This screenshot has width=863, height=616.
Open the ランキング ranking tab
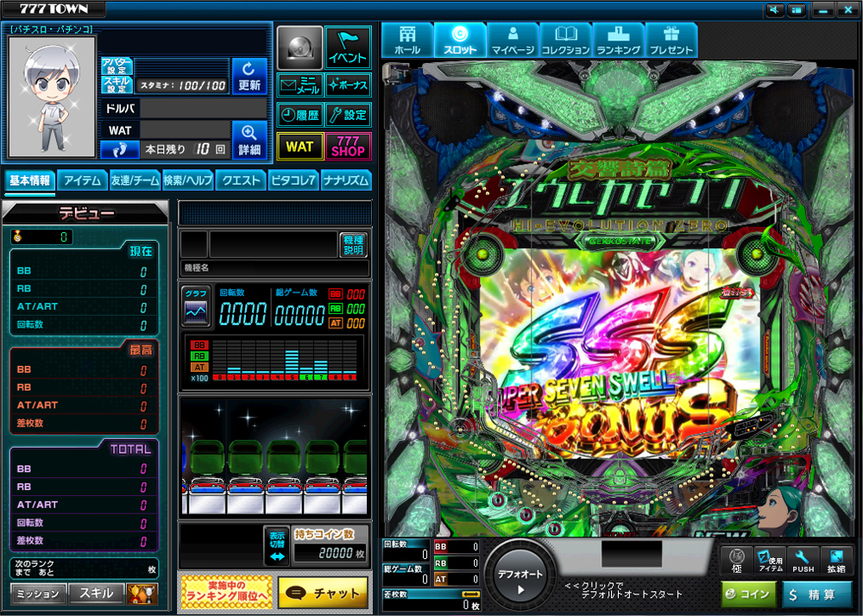tap(619, 41)
